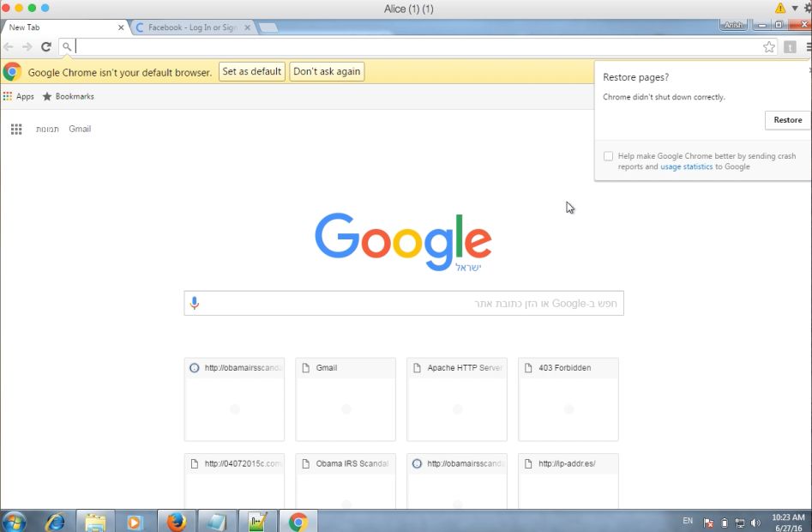Click the Arish profile button
Image resolution: width=812 pixels, height=532 pixels.
(x=733, y=25)
